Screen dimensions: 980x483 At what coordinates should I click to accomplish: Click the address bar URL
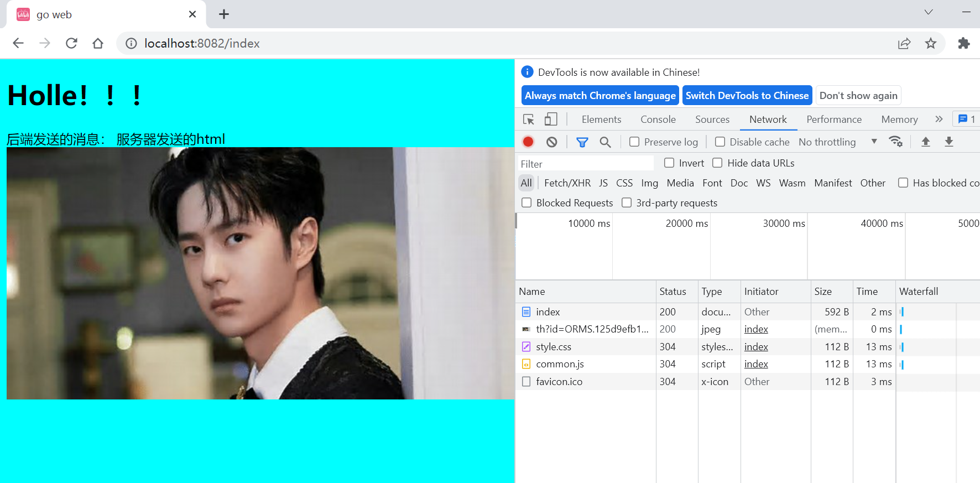pyautogui.click(x=202, y=43)
